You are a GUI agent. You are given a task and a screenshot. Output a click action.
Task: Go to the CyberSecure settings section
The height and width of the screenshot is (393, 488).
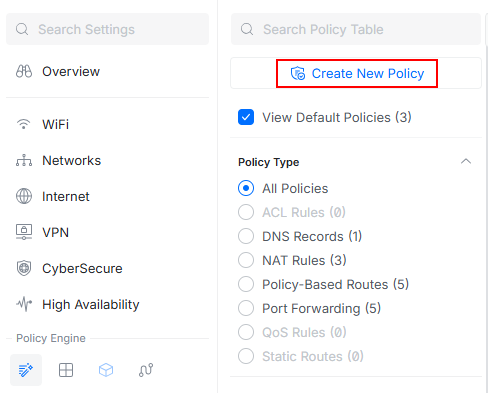coord(82,268)
